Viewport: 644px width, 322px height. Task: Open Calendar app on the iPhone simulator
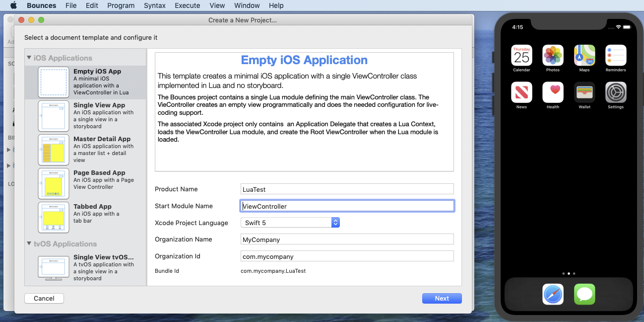coord(521,55)
